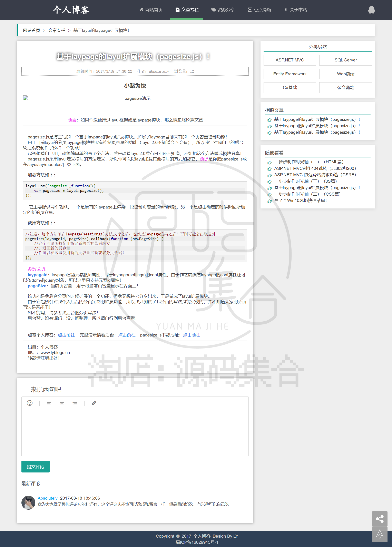Click 点击前往 pagesize.js download link

192,335
